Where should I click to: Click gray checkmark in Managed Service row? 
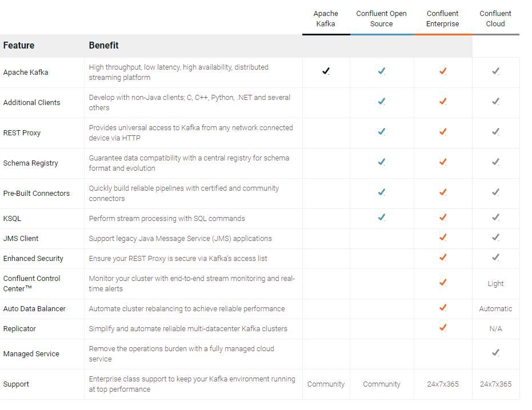coord(495,353)
